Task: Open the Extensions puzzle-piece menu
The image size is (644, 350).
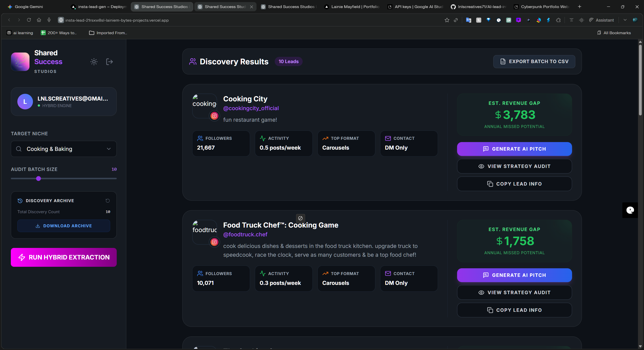Action: (558, 20)
